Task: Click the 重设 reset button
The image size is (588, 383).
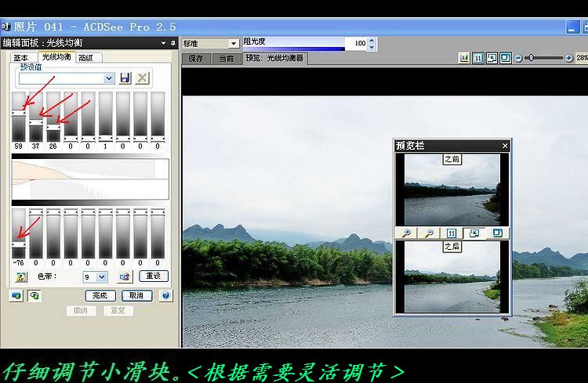Action: coord(154,276)
